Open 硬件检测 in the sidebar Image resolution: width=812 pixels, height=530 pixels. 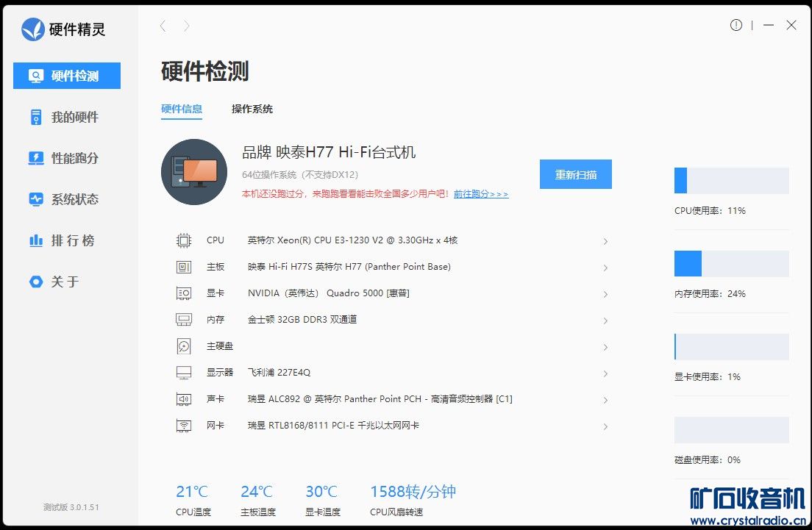click(x=67, y=76)
